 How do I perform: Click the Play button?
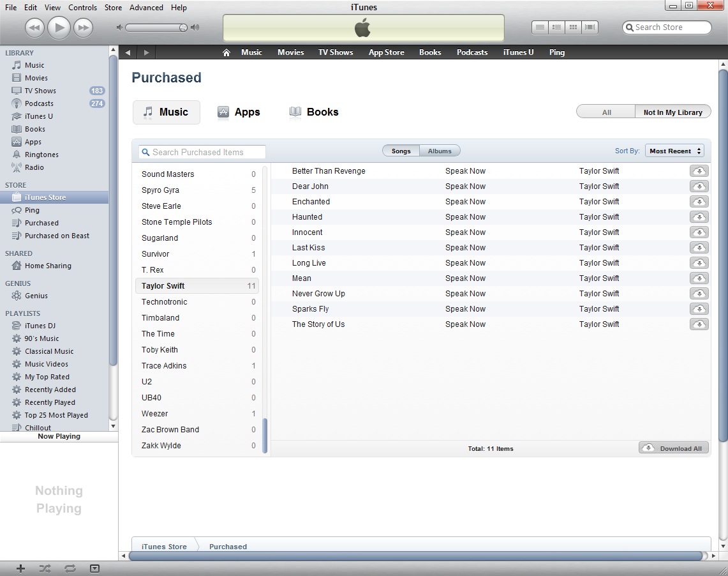(x=59, y=27)
